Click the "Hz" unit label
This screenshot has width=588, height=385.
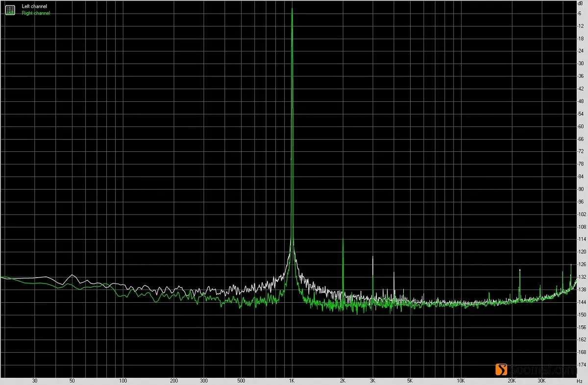click(581, 381)
